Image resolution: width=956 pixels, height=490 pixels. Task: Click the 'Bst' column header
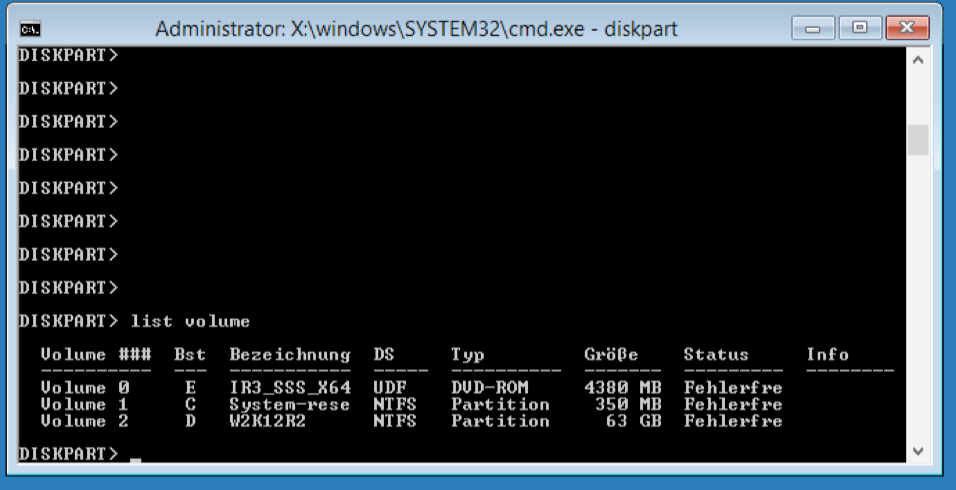[x=190, y=354]
